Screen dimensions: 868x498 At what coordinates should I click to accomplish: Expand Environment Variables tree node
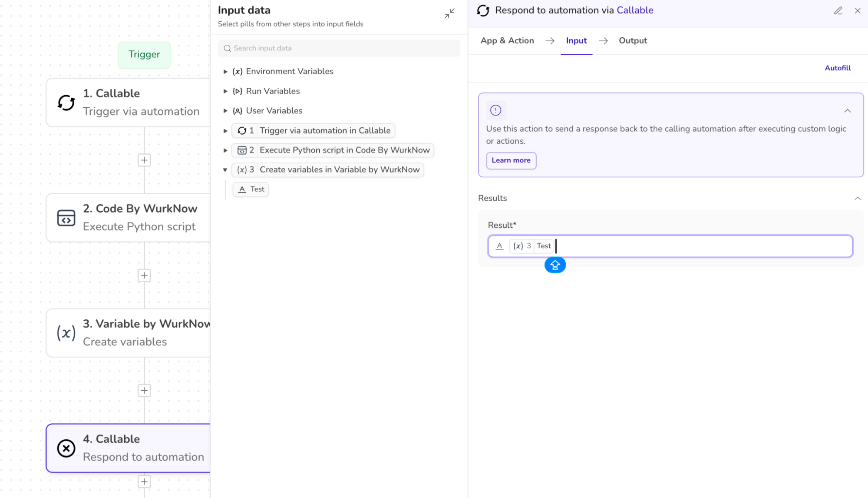225,71
